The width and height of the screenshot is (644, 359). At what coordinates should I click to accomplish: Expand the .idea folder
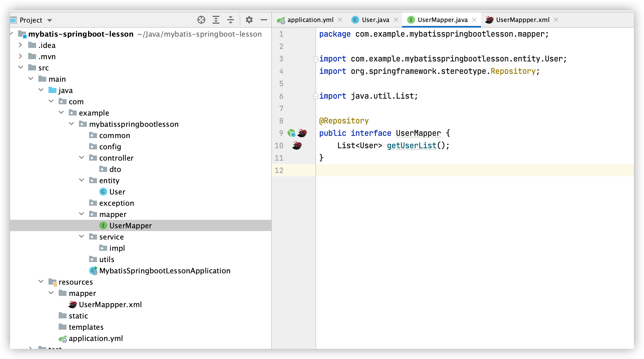point(20,45)
